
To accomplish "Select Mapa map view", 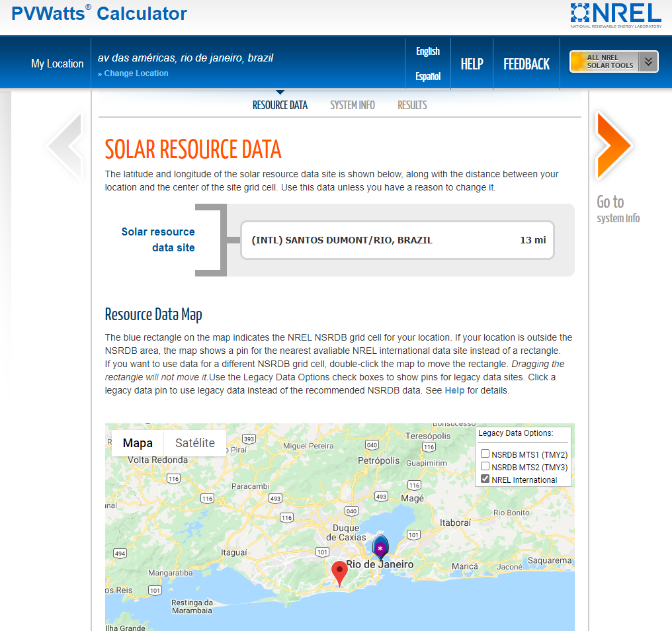I will point(138,442).
